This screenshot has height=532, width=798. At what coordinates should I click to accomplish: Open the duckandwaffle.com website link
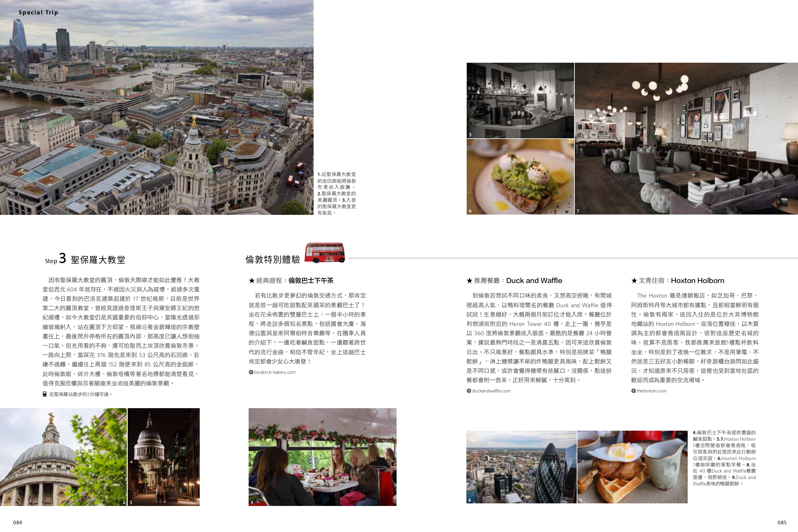pos(491,391)
